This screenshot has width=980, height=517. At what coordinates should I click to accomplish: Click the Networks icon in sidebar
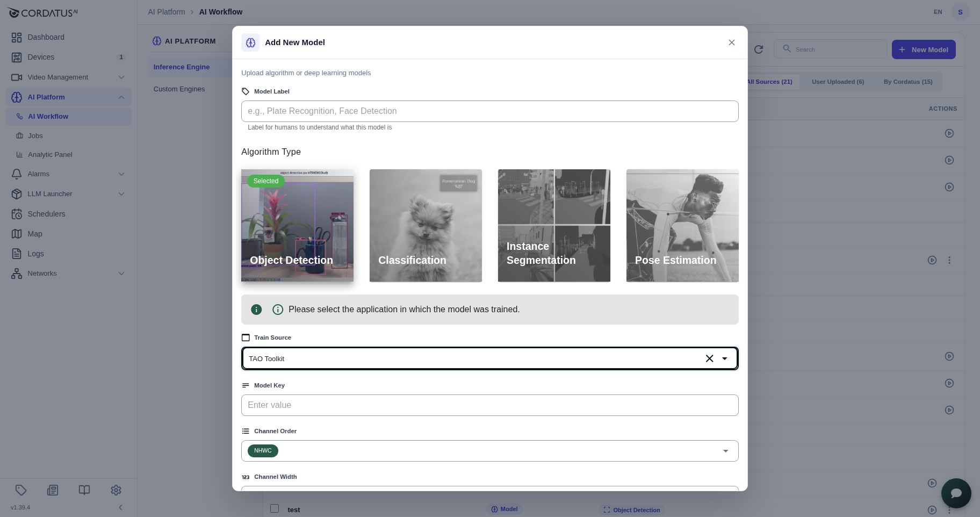17,274
